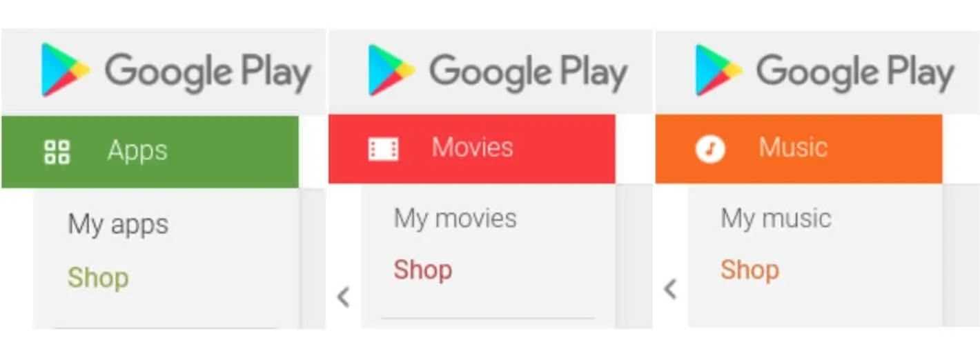The image size is (980, 349).
Task: Go to the orange Shop link under Music
Action: point(750,270)
